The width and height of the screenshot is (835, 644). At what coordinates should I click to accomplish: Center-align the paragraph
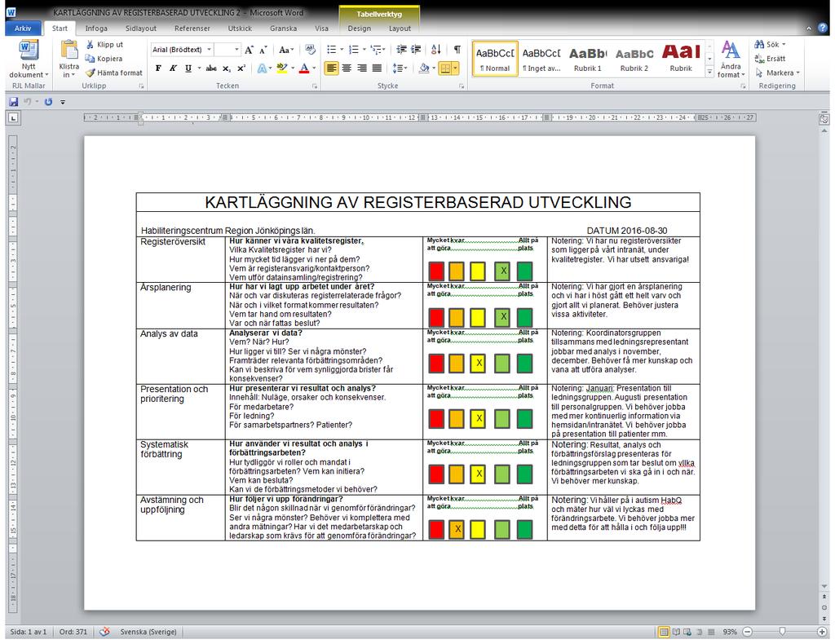click(347, 68)
